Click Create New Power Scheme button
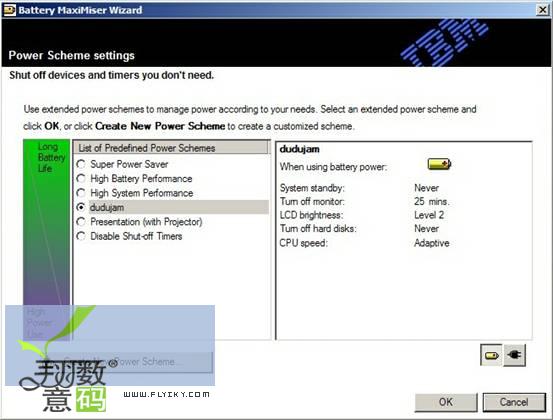This screenshot has height=420, width=553. pyautogui.click(x=130, y=362)
